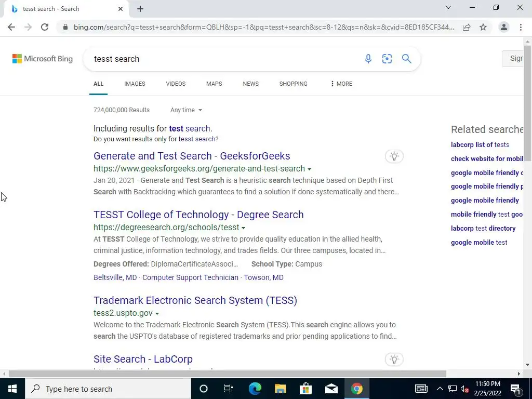This screenshot has height=399, width=532.
Task: Start voice search with microphone icon
Action: [x=368, y=59]
